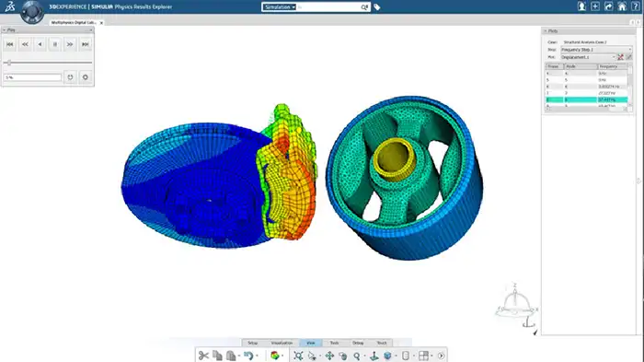The height and width of the screenshot is (362, 644).
Task: Activate the Pan arrows tool
Action: pyautogui.click(x=329, y=356)
